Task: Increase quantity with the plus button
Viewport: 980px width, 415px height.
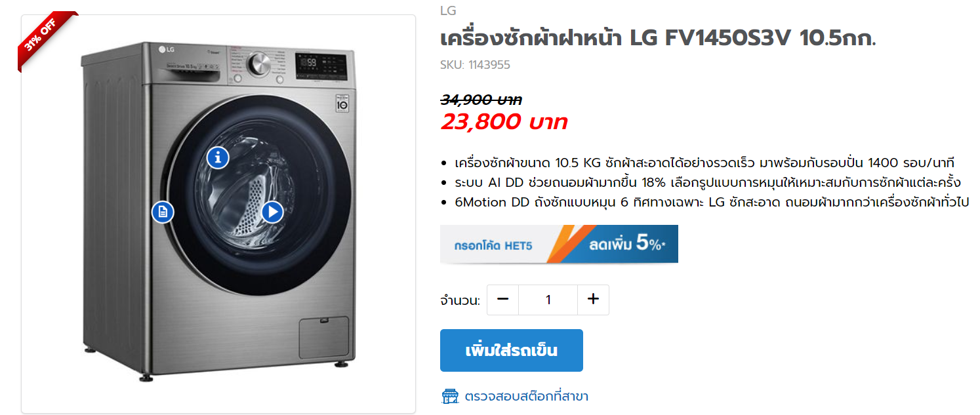Action: 593,300
